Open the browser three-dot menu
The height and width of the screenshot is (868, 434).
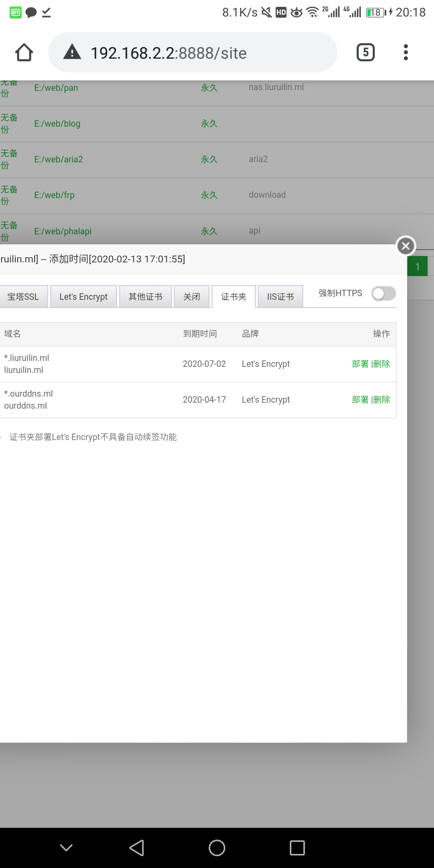(406, 52)
